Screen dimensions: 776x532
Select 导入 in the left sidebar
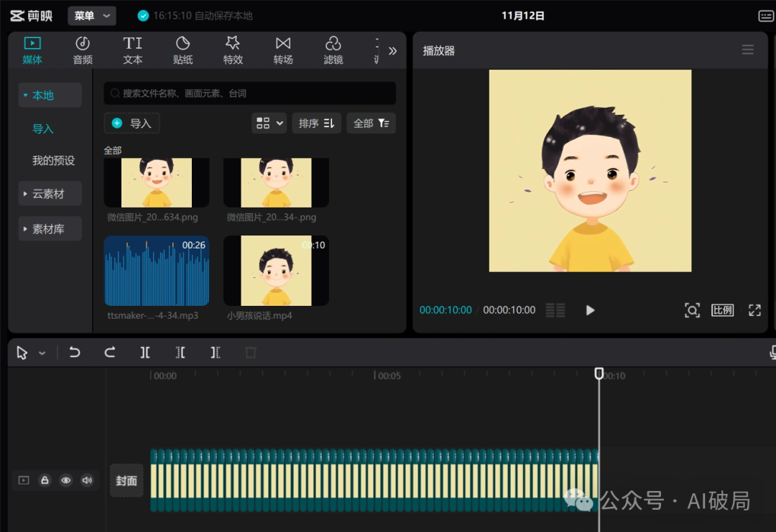(x=43, y=129)
